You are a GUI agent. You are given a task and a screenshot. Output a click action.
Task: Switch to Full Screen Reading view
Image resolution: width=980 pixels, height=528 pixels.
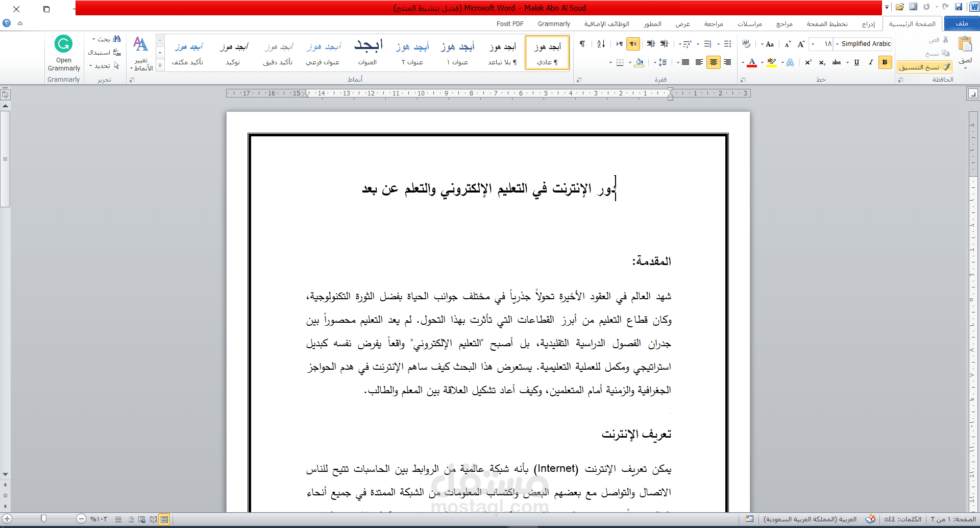[x=153, y=519]
